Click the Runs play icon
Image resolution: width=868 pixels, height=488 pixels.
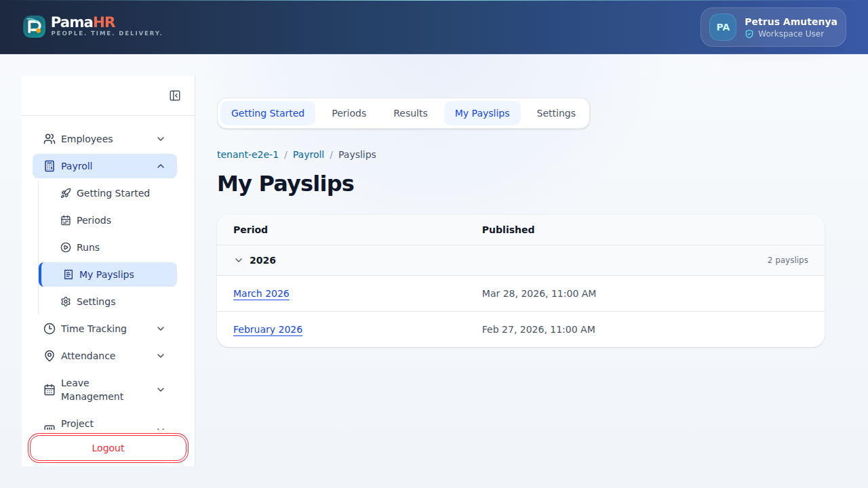click(66, 247)
